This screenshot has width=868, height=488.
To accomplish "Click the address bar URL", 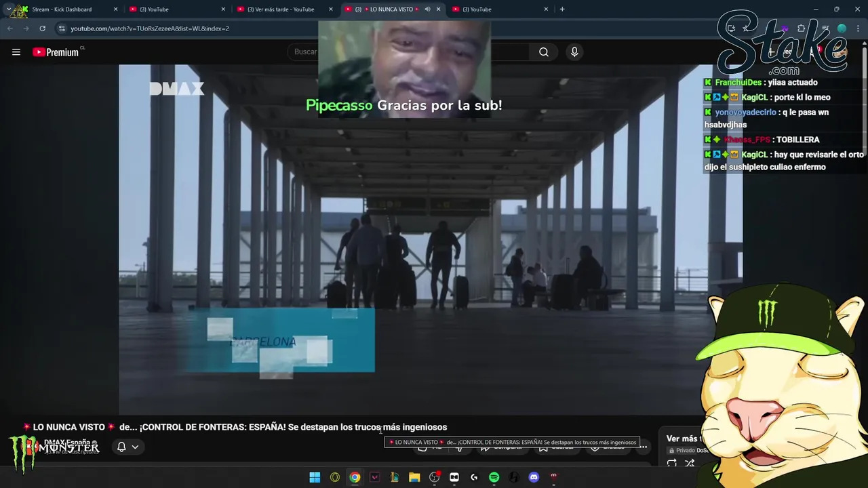I will 150,28.
